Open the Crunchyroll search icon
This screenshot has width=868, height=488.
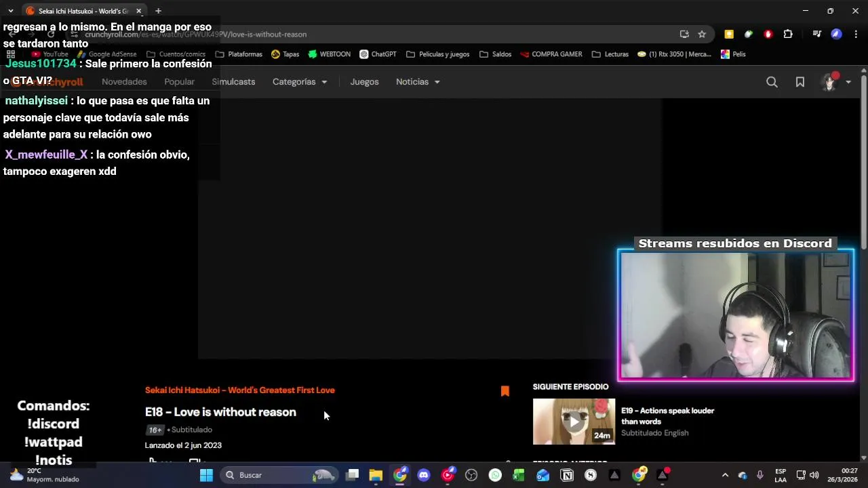(x=772, y=82)
